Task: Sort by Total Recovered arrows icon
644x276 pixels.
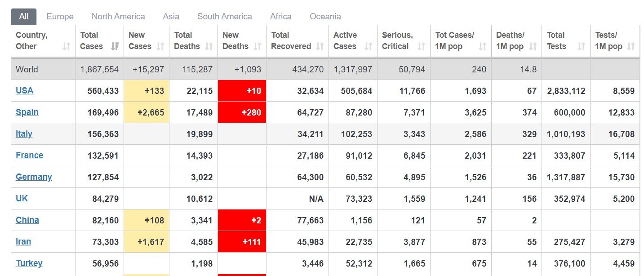Action: [320, 46]
